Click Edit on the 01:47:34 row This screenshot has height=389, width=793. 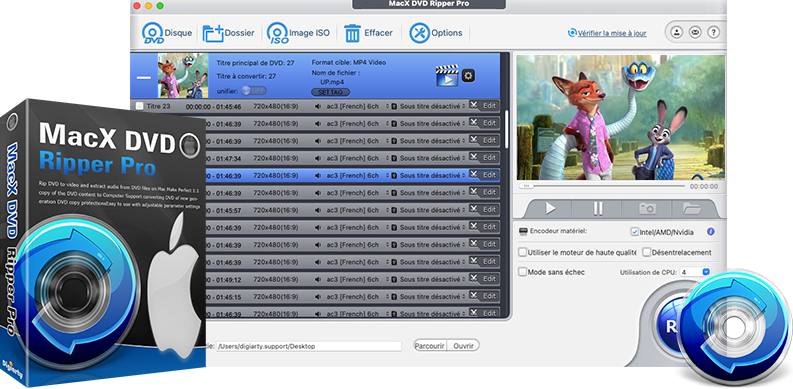point(489,158)
